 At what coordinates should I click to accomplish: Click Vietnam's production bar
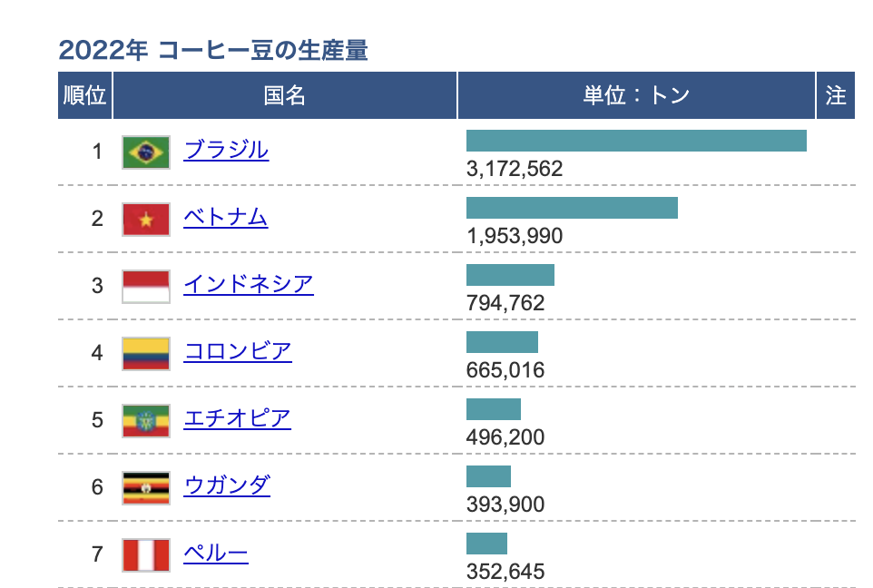coord(572,208)
